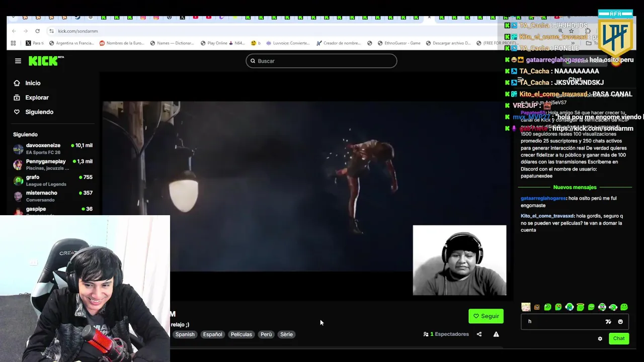
Task: Open misternacho Conversando channel
Action: (x=53, y=196)
